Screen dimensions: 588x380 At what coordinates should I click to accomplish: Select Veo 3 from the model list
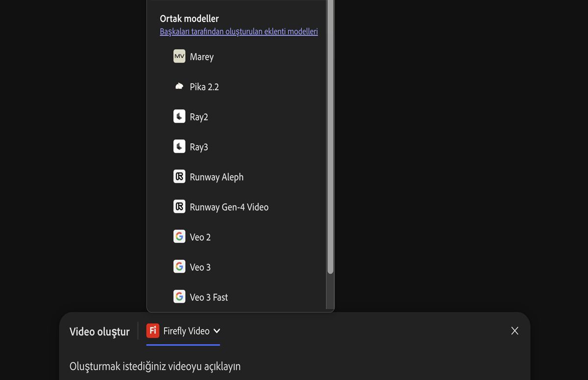coord(200,267)
